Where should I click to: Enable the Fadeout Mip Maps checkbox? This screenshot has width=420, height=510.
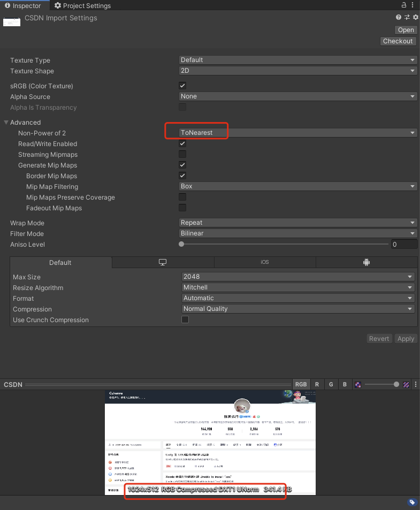pyautogui.click(x=182, y=208)
